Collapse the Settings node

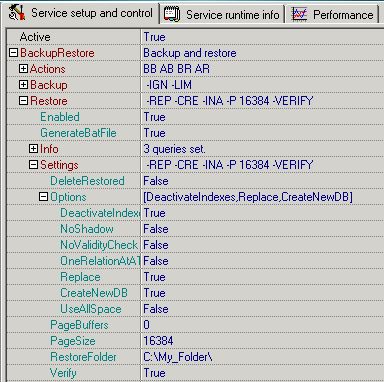click(33, 165)
